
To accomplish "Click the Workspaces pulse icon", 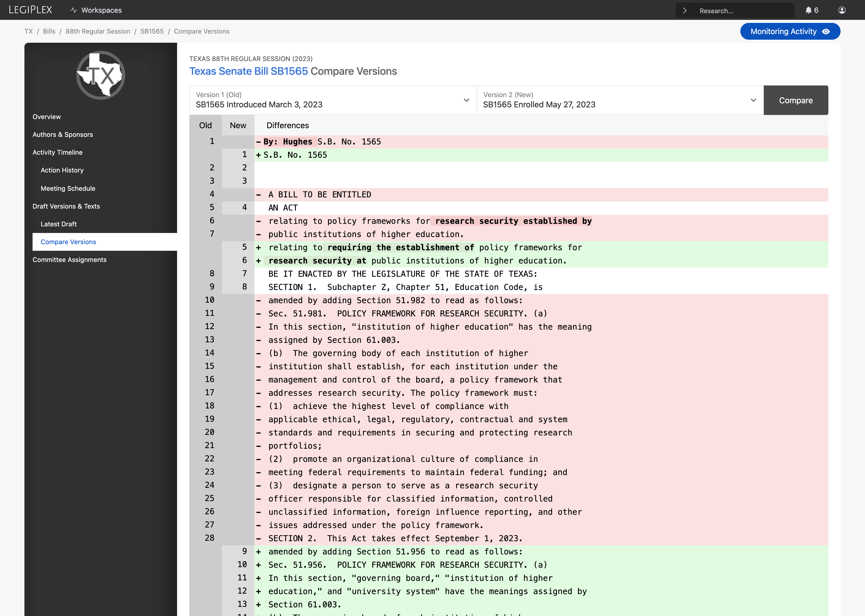I will point(74,10).
